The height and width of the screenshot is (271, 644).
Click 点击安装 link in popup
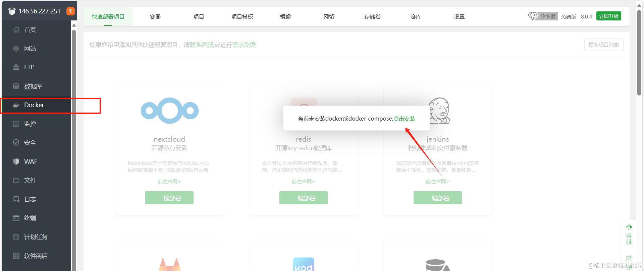point(404,119)
